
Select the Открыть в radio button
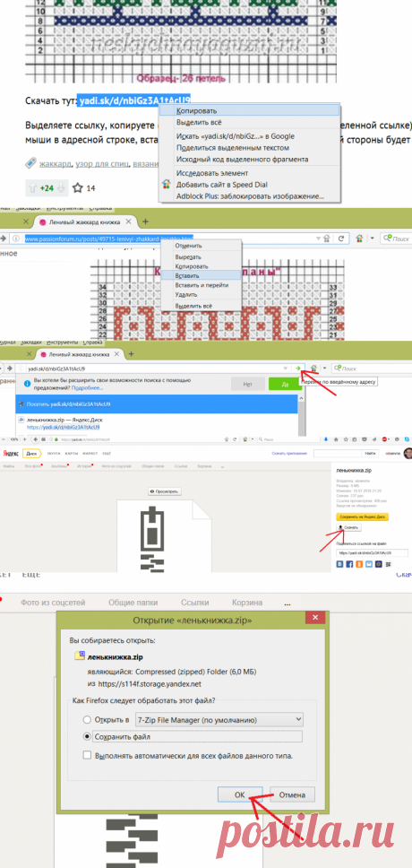(x=86, y=720)
